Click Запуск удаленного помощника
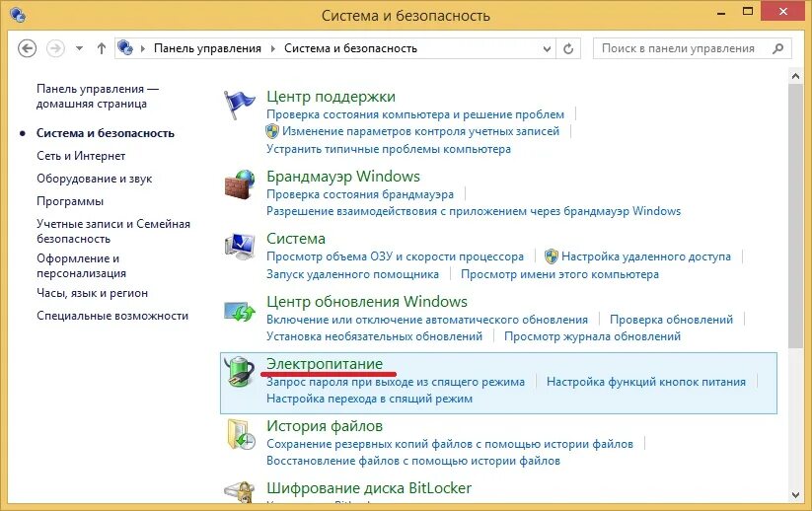 tap(352, 274)
